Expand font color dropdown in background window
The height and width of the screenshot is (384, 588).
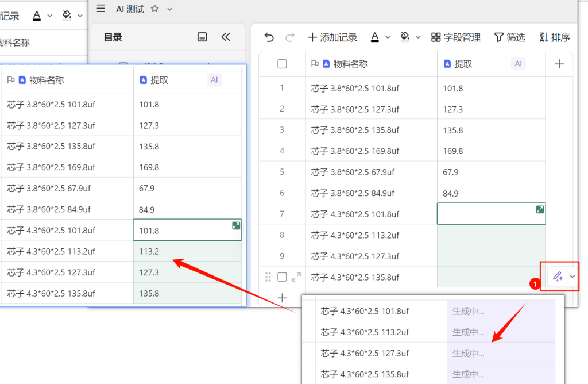coord(49,16)
